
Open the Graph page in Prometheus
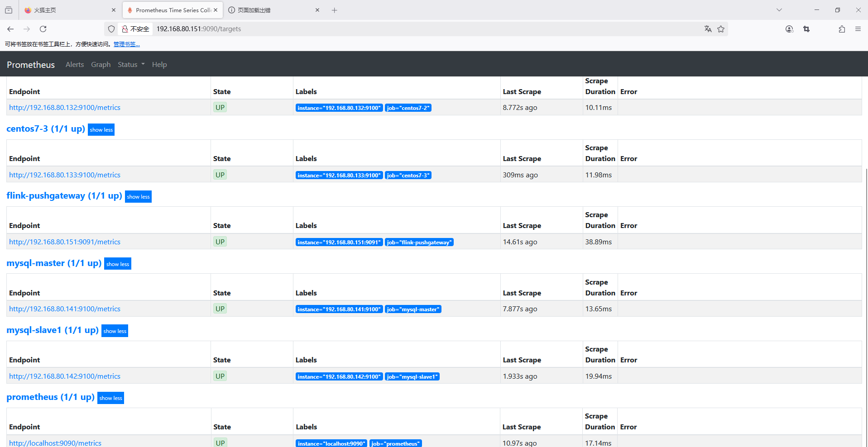click(101, 65)
